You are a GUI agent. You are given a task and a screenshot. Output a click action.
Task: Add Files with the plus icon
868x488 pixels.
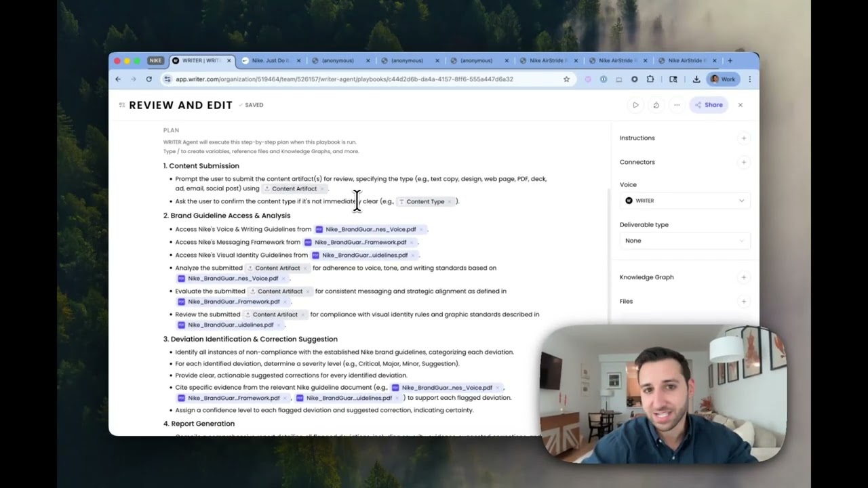(x=744, y=301)
